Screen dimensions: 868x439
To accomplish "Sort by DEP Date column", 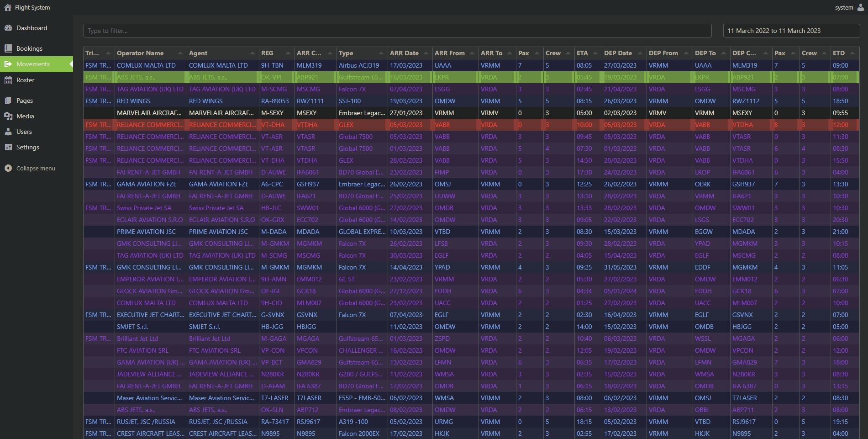I will [x=624, y=53].
